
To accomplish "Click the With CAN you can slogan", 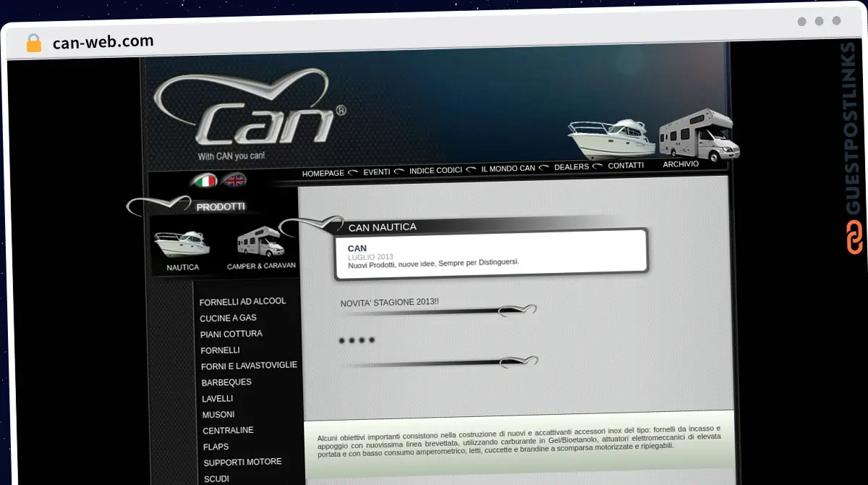I will coord(231,156).
